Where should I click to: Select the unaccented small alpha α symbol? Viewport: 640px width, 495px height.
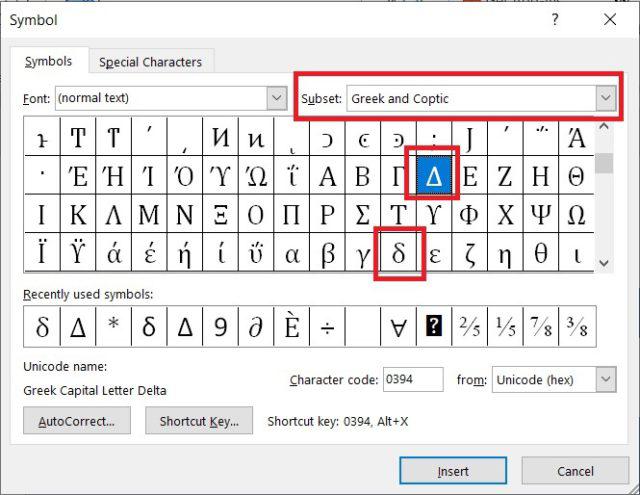click(291, 253)
